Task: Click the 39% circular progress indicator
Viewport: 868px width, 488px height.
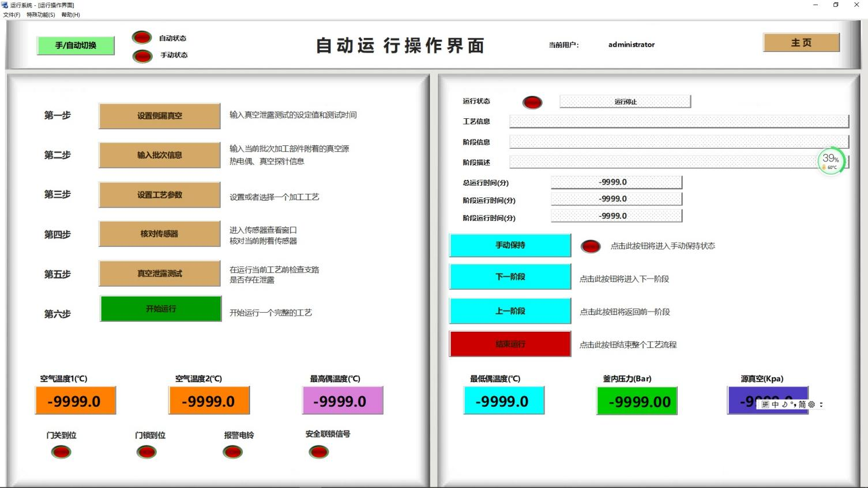Action: pos(831,160)
